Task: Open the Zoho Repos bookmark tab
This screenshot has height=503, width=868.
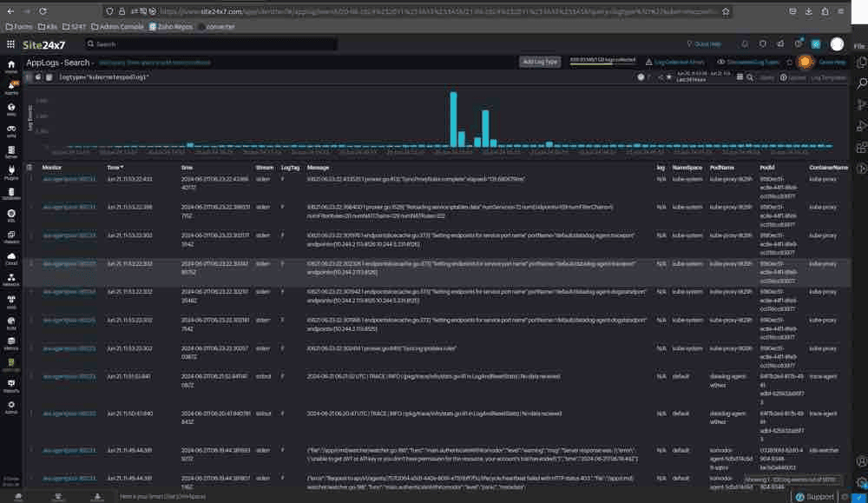Action: [x=170, y=27]
